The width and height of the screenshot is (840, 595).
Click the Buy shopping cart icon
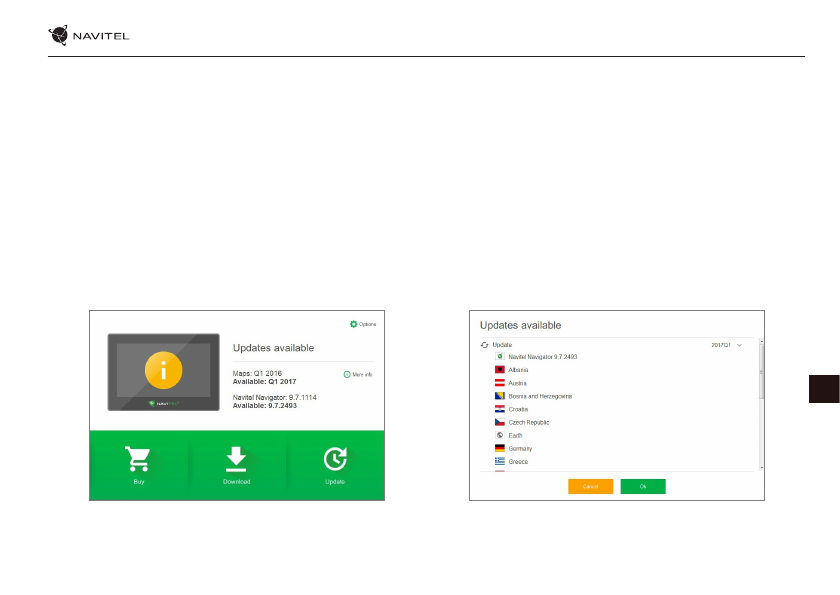pos(139,459)
